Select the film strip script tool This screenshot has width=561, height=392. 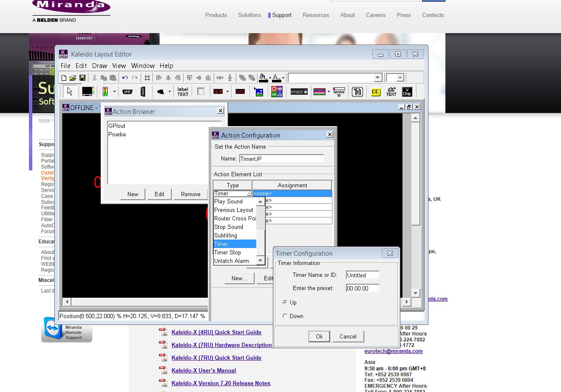[x=357, y=91]
